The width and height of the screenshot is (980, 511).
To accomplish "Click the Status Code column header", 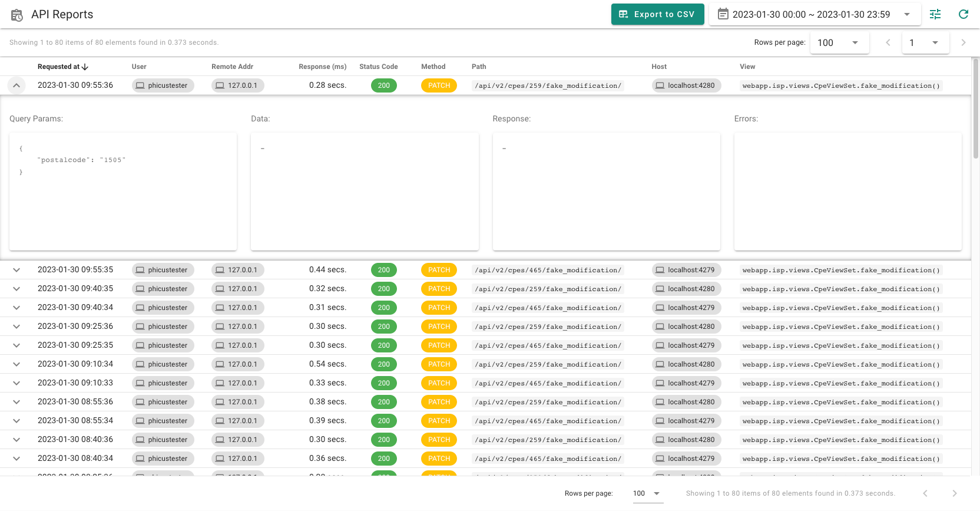I will (x=379, y=67).
